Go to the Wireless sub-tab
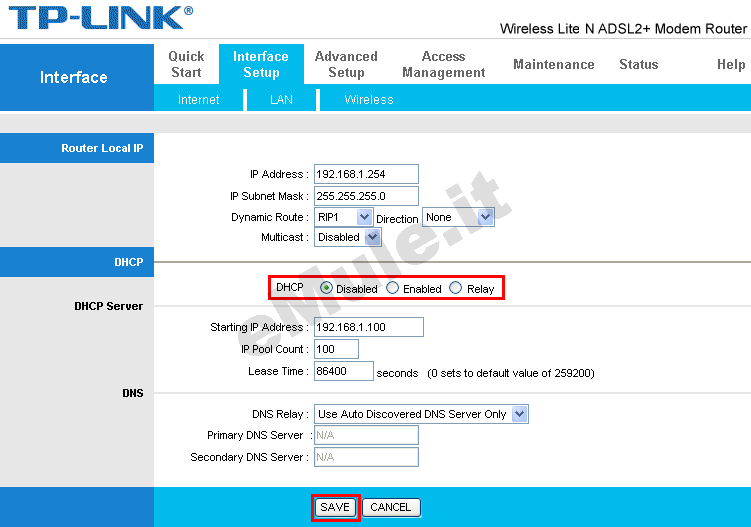Image resolution: width=751 pixels, height=527 pixels. 368,100
